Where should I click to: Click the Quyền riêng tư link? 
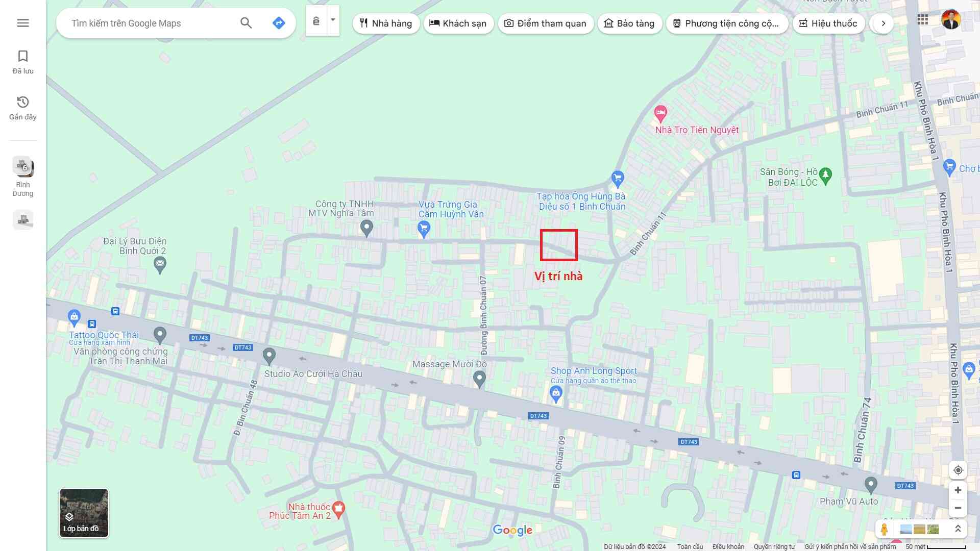tap(774, 547)
